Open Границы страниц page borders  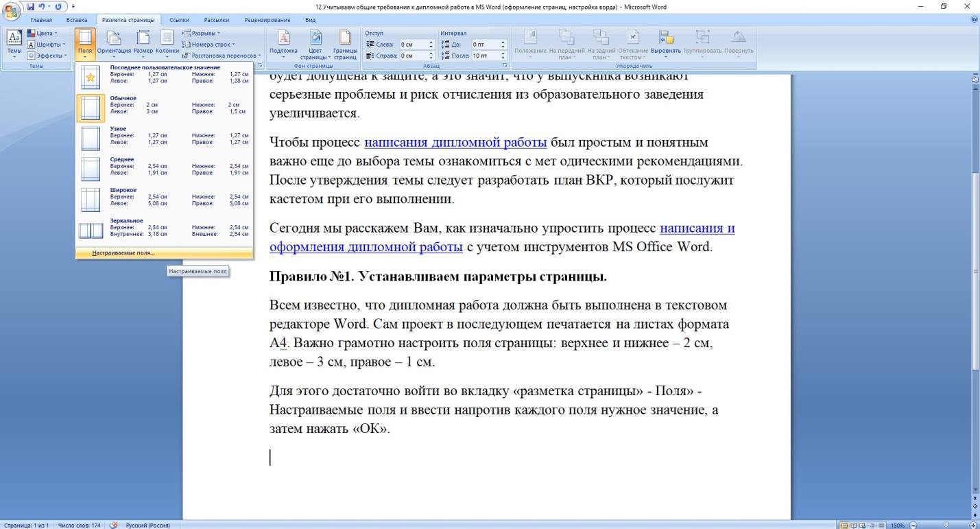tap(344, 44)
